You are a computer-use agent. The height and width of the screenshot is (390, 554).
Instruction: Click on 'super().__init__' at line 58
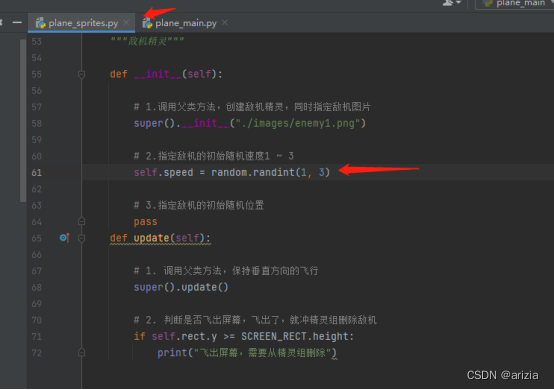pos(181,123)
